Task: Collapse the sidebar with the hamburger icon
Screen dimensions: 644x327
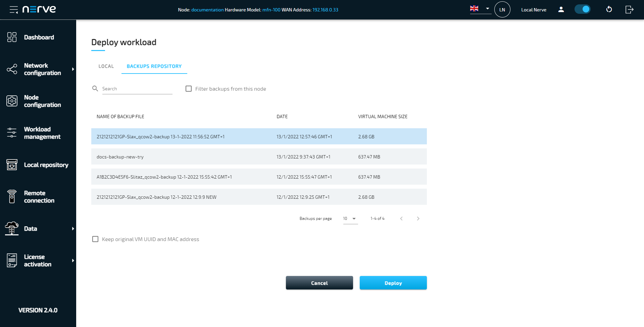Action: pyautogui.click(x=13, y=9)
